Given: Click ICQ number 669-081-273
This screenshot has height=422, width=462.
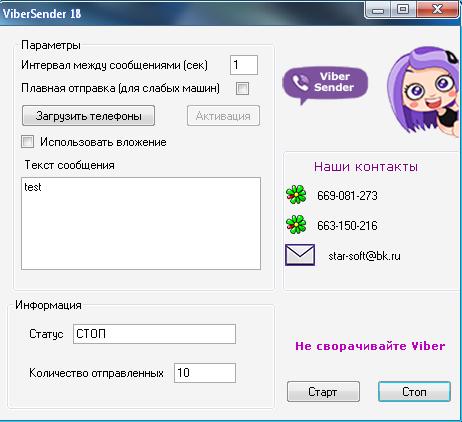Looking at the screenshot, I should click(347, 196).
